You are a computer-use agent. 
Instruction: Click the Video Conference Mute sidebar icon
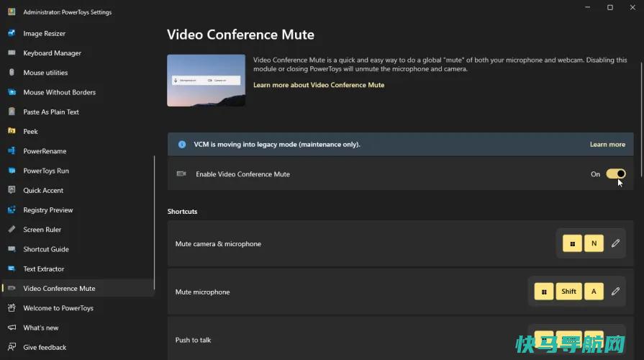point(12,288)
